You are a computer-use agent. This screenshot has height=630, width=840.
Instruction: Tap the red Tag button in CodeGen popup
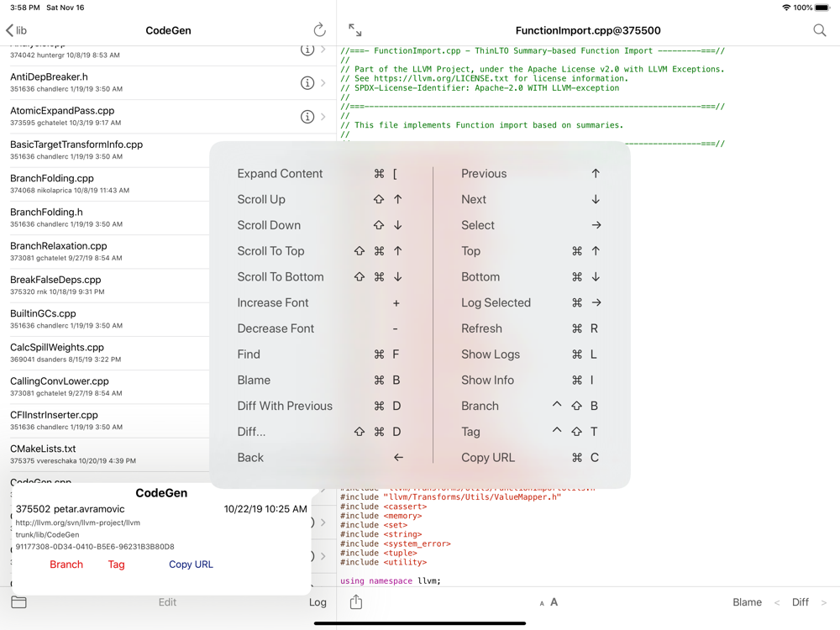[116, 564]
